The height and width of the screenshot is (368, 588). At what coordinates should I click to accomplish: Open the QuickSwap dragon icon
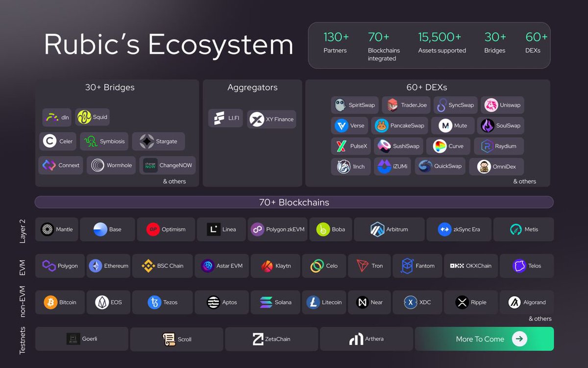coord(425,166)
